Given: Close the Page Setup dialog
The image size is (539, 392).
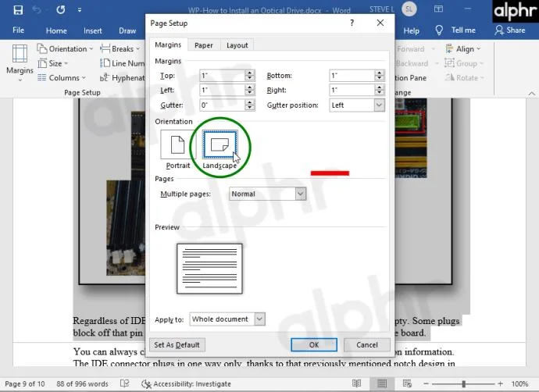Looking at the screenshot, I should tap(380, 23).
